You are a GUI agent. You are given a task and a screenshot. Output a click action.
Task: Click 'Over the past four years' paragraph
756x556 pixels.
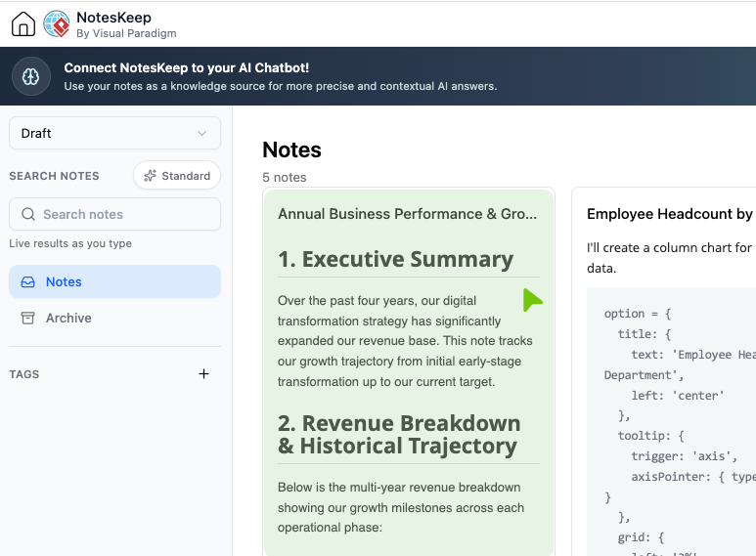click(405, 341)
